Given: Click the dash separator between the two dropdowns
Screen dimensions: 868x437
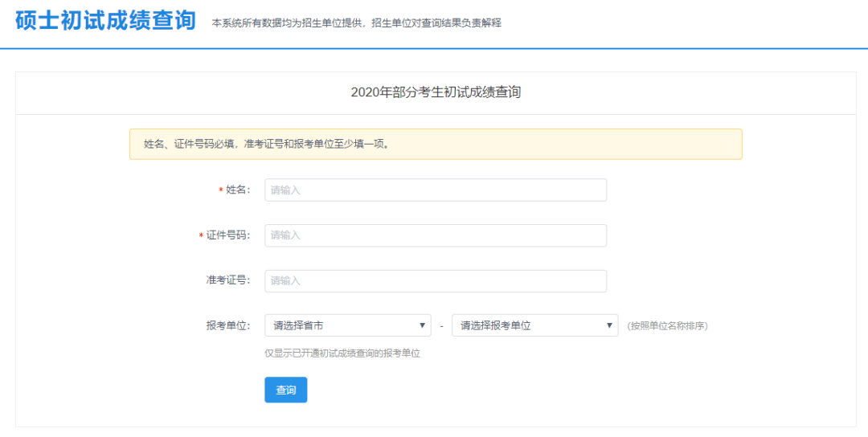Looking at the screenshot, I should tap(442, 326).
